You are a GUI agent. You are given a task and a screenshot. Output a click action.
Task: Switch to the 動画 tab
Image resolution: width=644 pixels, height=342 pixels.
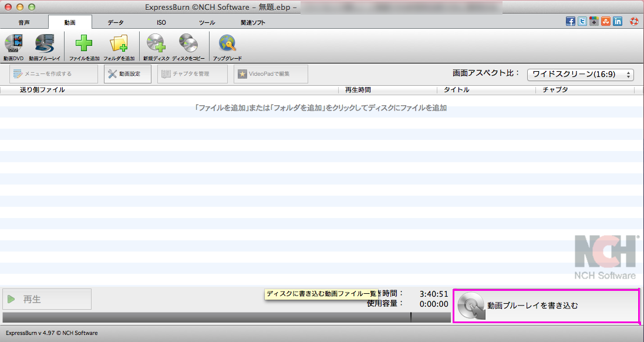[70, 22]
